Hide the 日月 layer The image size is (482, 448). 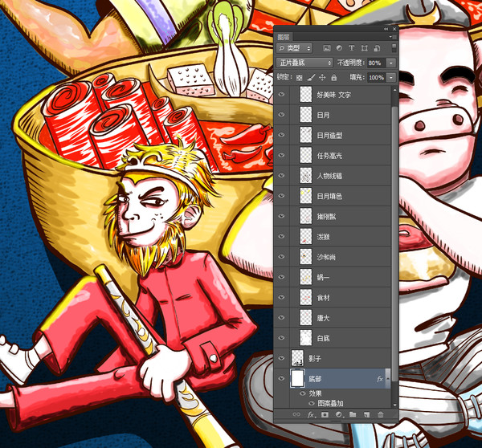[x=281, y=115]
